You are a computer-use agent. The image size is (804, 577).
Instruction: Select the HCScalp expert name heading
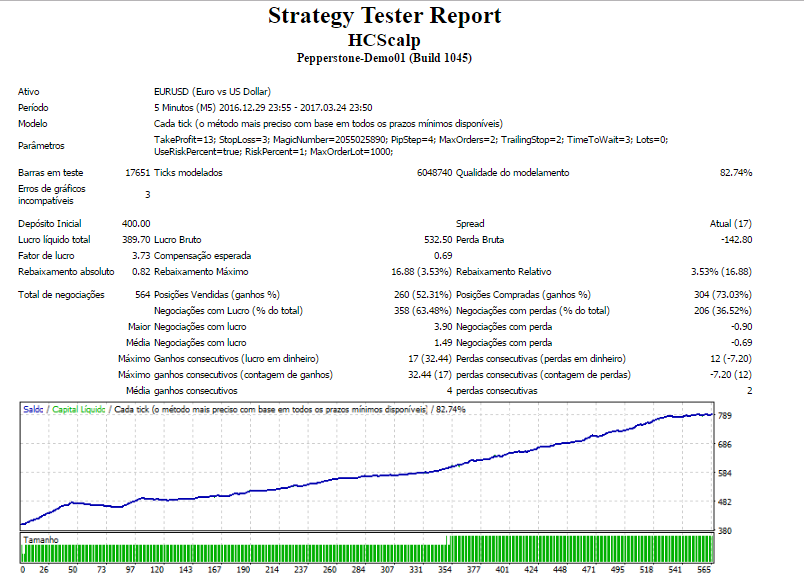pos(384,40)
